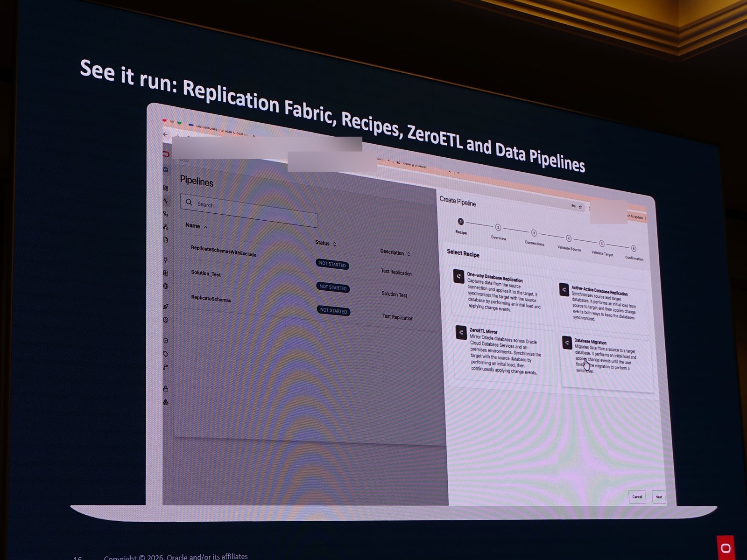The height and width of the screenshot is (560, 747).
Task: Open the globe sidebar icon
Action: tap(165, 287)
